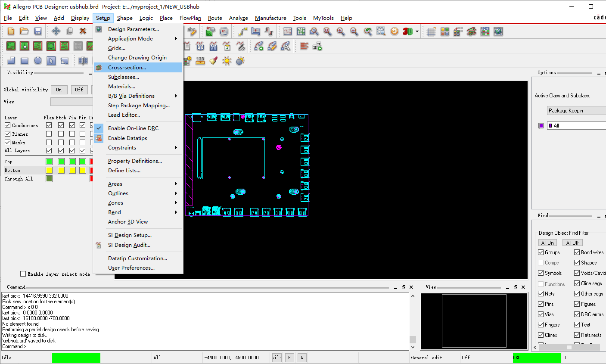Toggle All Layers Plan column checkbox

coord(49,151)
